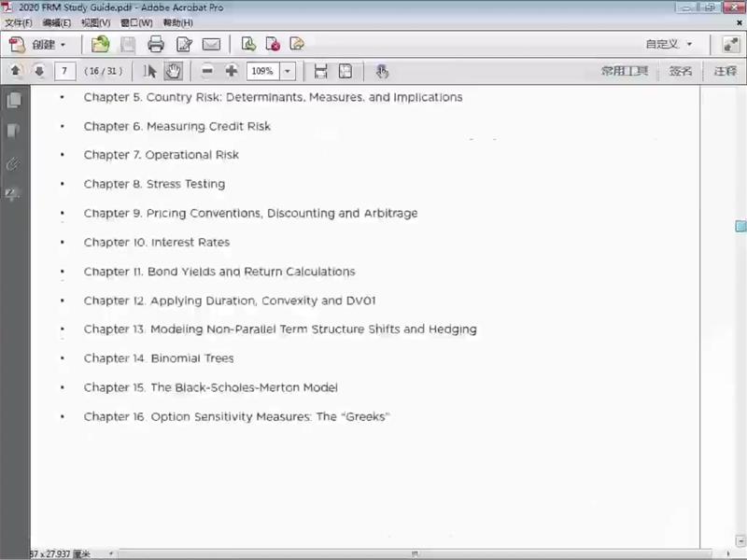
Task: Click the Add sticky note page icon
Action: pyautogui.click(x=297, y=44)
